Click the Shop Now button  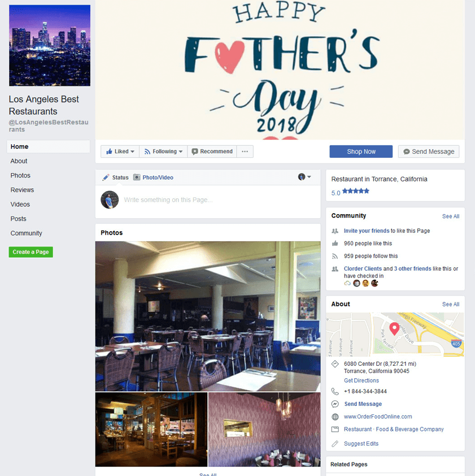(361, 152)
